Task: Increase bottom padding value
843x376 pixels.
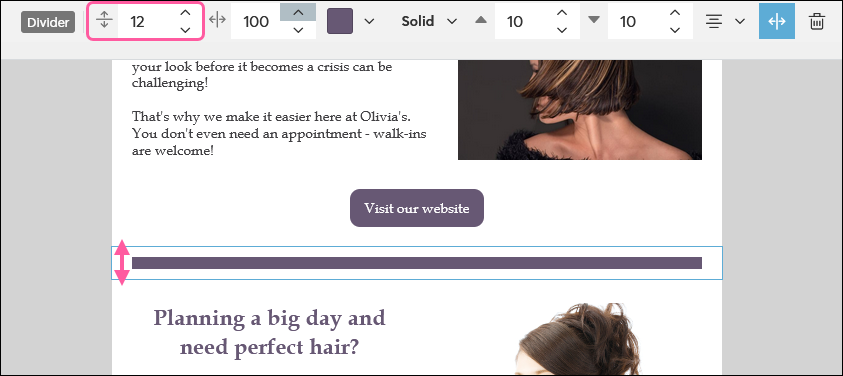Action: (675, 12)
